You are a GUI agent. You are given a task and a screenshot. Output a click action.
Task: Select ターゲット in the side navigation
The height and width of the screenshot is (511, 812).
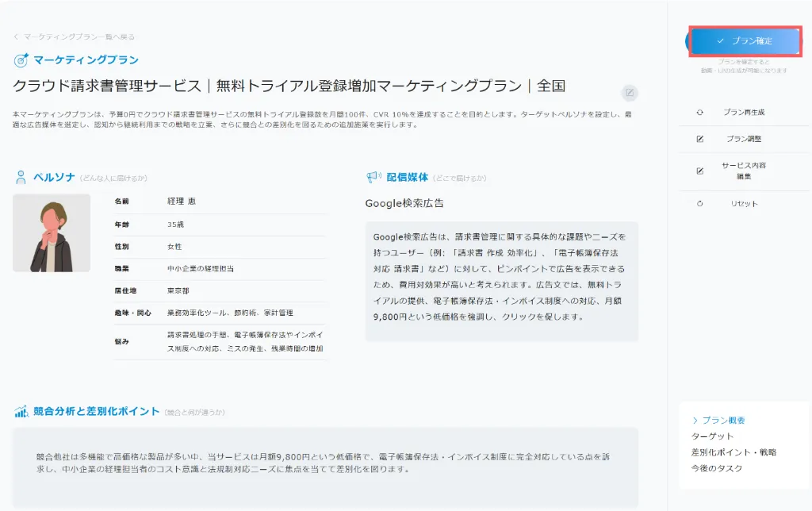point(712,436)
